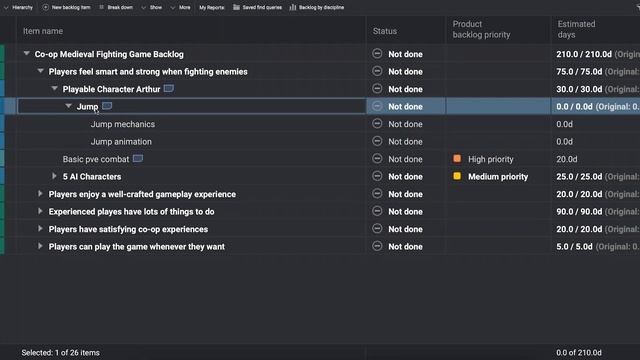This screenshot has height=360, width=640.
Task: Collapse Co-op Medieval Fighting Game Backlog
Action: click(27, 53)
